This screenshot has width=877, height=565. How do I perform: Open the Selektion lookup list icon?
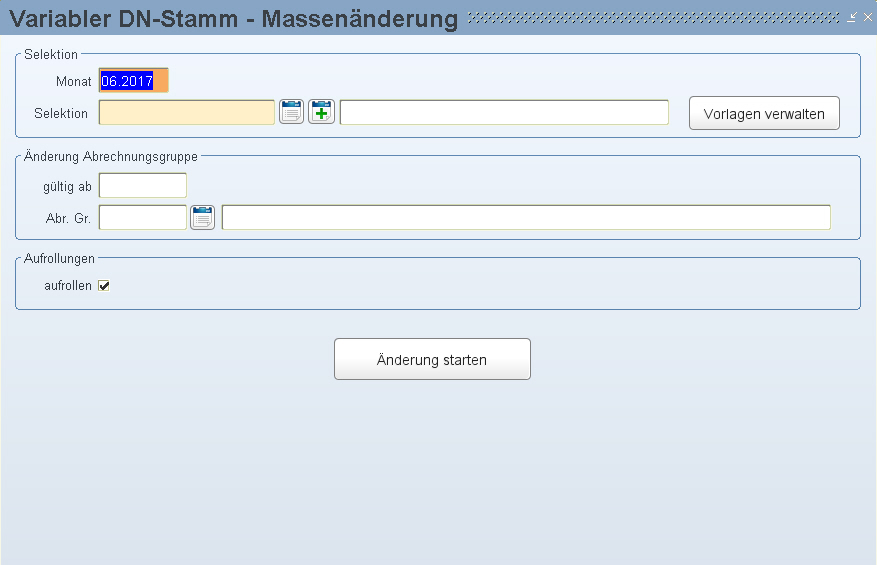[x=291, y=112]
